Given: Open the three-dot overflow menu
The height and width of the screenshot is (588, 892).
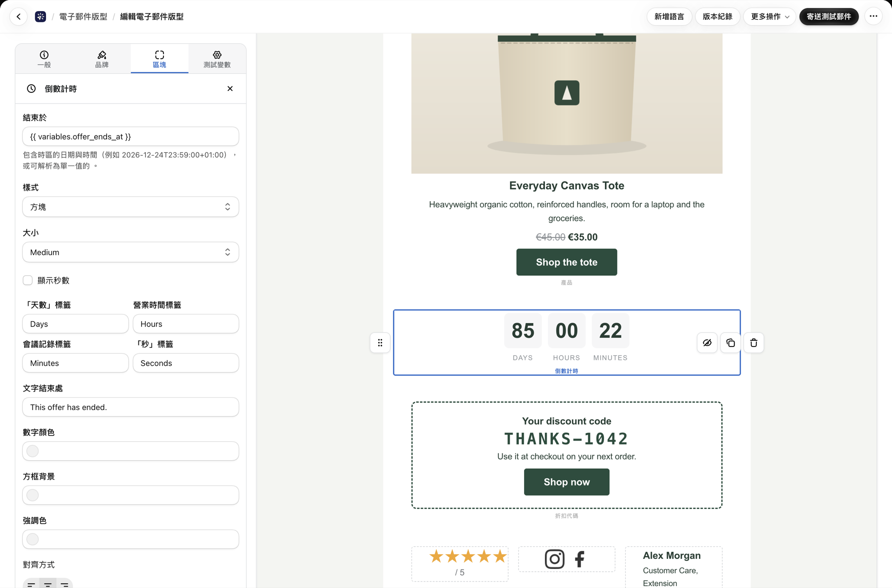Looking at the screenshot, I should [873, 17].
